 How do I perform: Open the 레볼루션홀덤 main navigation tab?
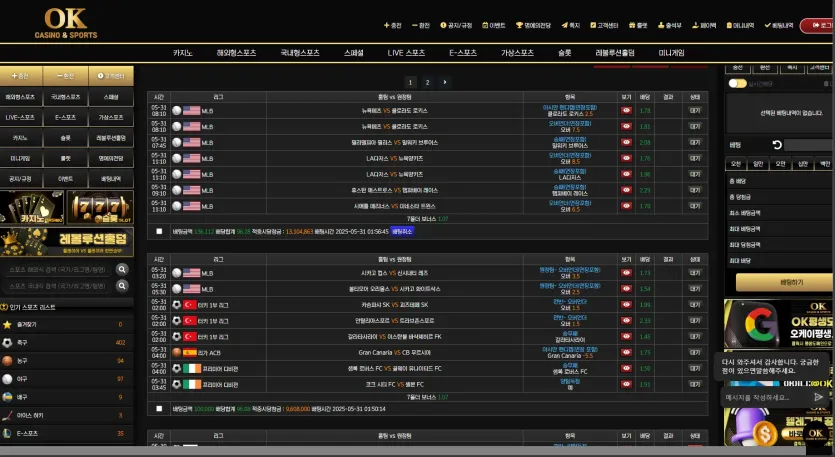615,53
